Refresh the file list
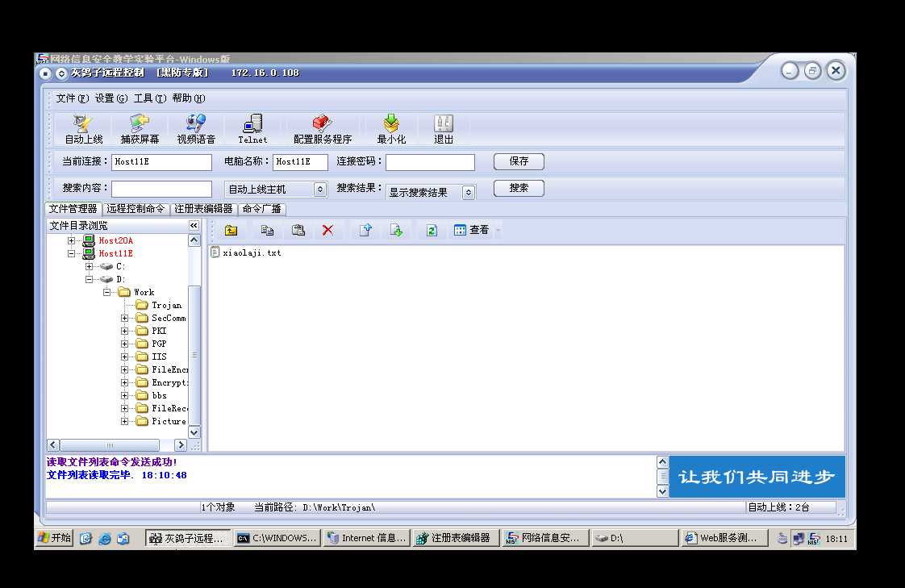 (x=432, y=230)
